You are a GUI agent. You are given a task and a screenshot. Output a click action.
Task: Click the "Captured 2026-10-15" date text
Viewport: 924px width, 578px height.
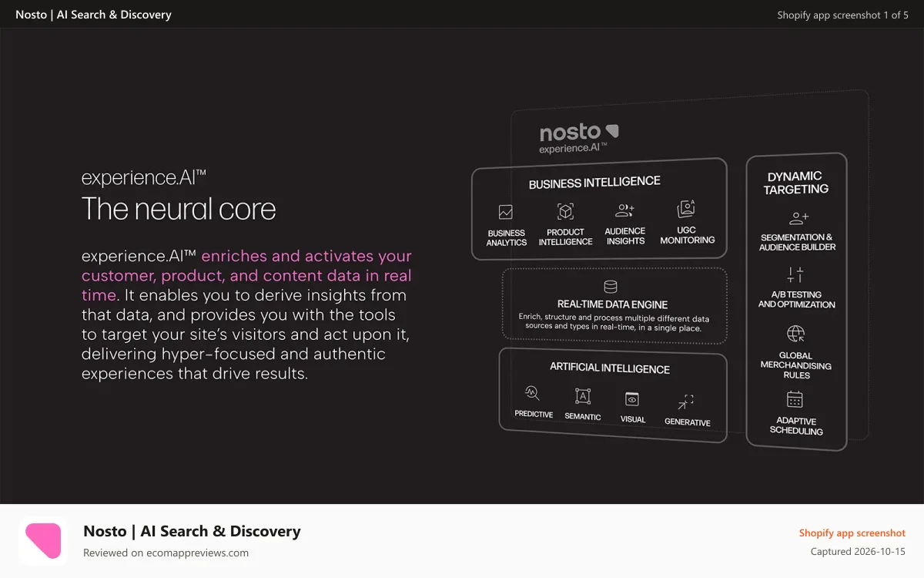[858, 551]
